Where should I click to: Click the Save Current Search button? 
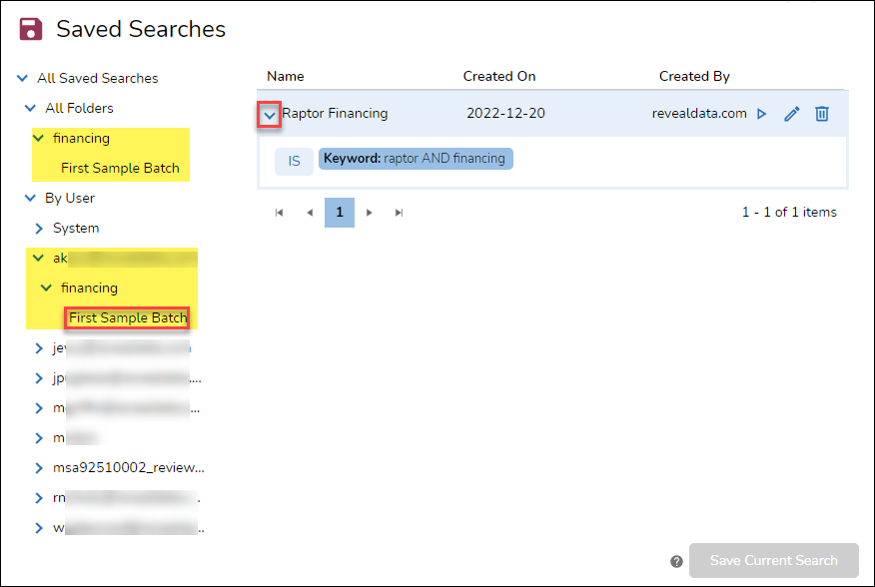tap(774, 561)
